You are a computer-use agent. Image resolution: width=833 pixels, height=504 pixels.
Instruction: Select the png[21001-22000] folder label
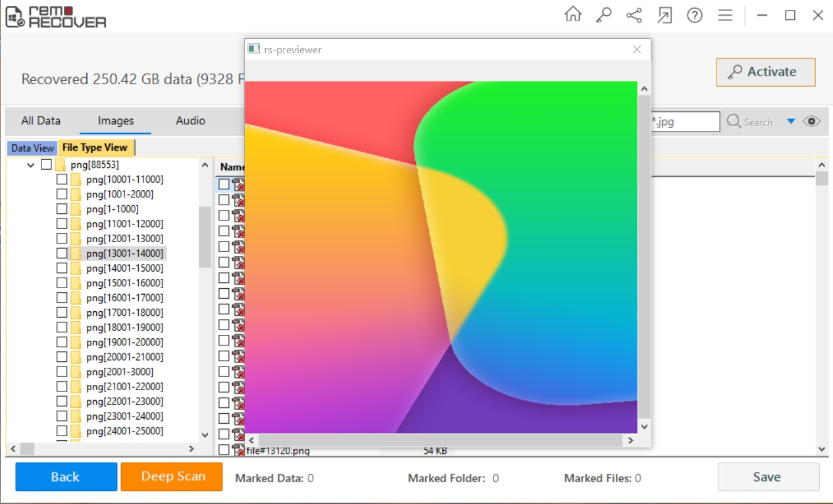pos(124,387)
